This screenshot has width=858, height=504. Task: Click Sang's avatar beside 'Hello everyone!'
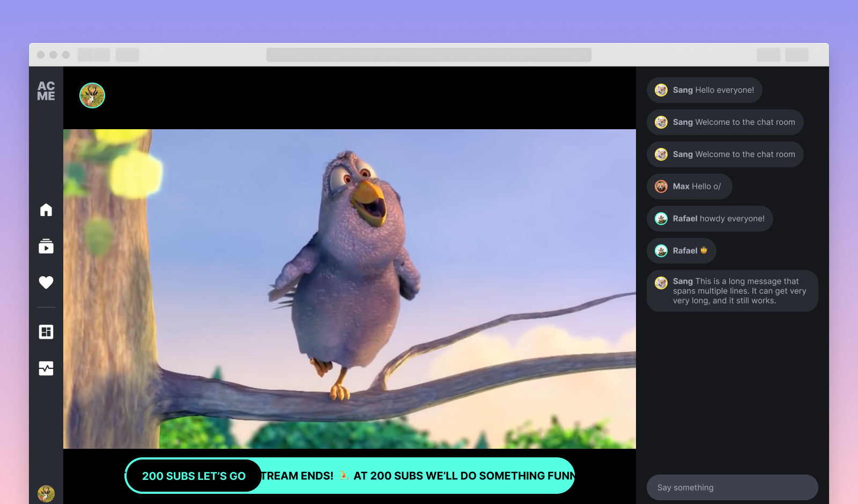[661, 90]
